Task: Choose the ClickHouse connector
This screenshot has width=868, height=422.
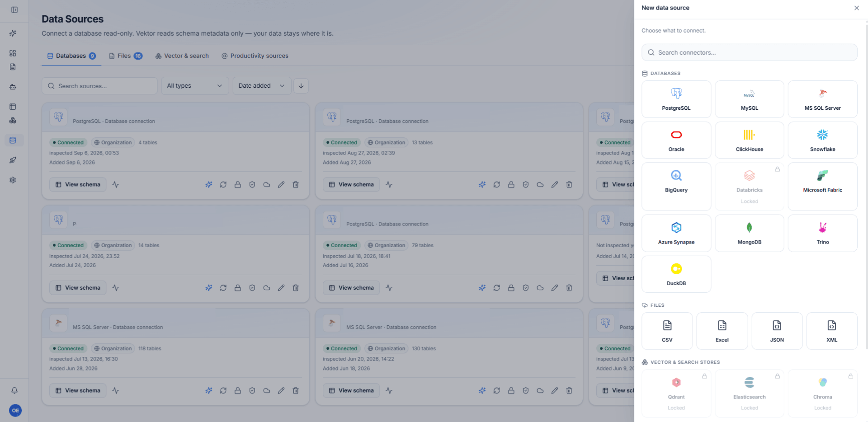Action: click(749, 140)
